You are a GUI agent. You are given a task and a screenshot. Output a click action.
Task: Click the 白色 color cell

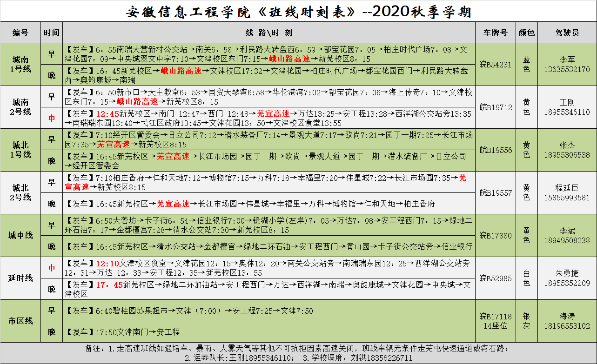click(527, 278)
